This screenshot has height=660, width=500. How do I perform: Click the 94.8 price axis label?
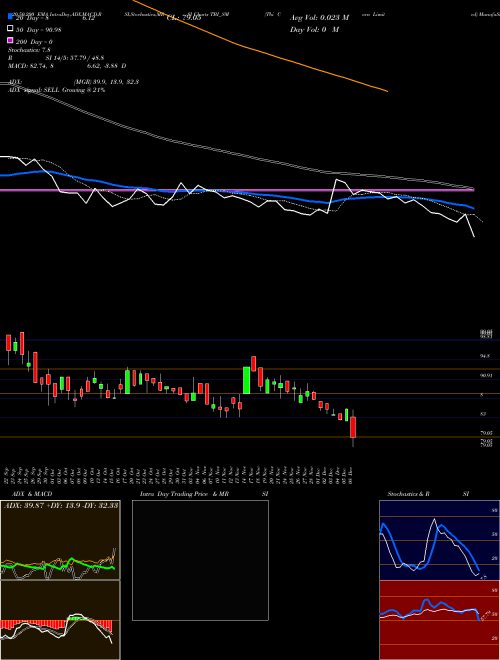(x=485, y=356)
